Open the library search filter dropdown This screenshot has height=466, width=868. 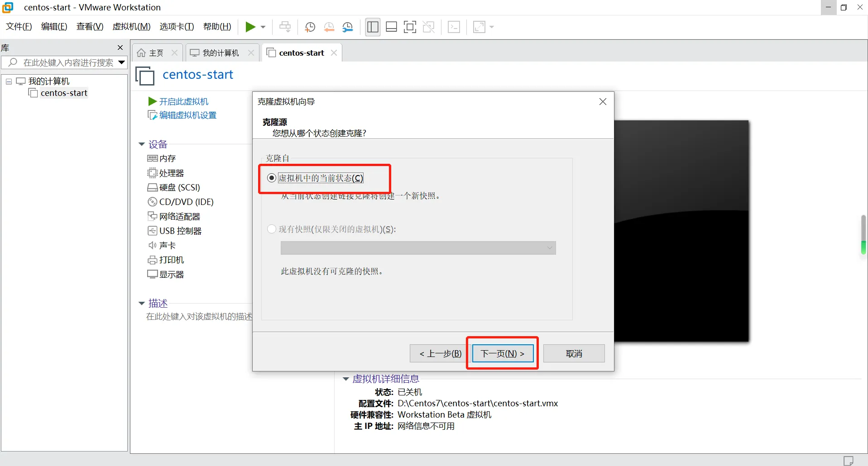121,62
